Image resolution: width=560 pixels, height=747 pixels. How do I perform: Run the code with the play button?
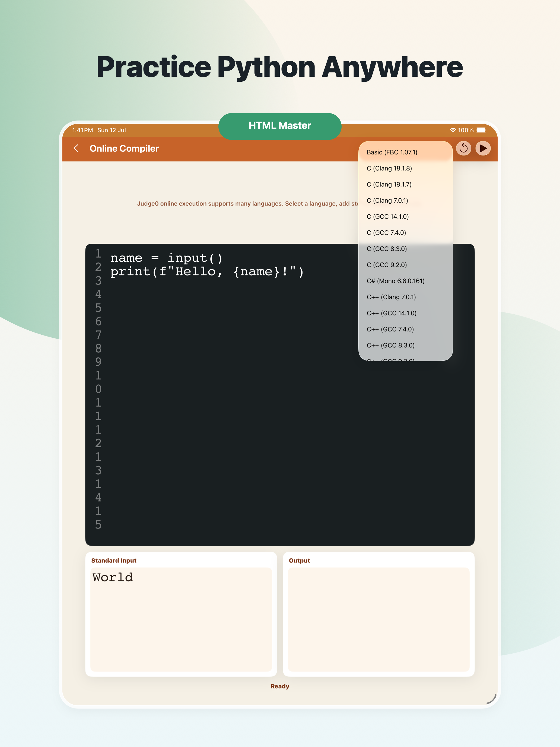coord(483,148)
